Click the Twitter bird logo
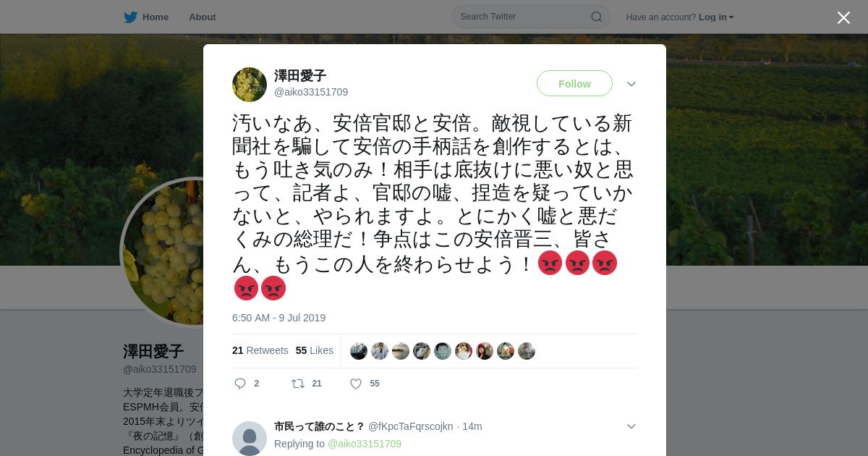Viewport: 868px width, 456px height. click(130, 17)
